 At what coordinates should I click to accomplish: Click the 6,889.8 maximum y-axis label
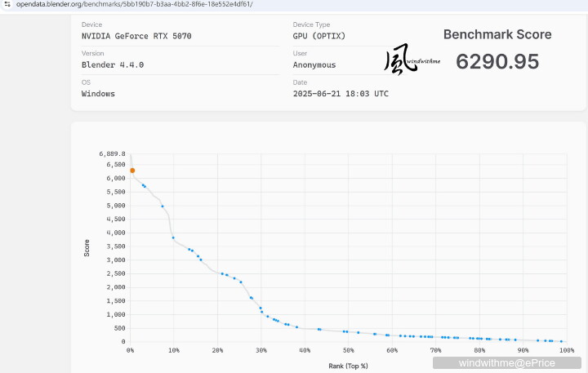(x=112, y=153)
